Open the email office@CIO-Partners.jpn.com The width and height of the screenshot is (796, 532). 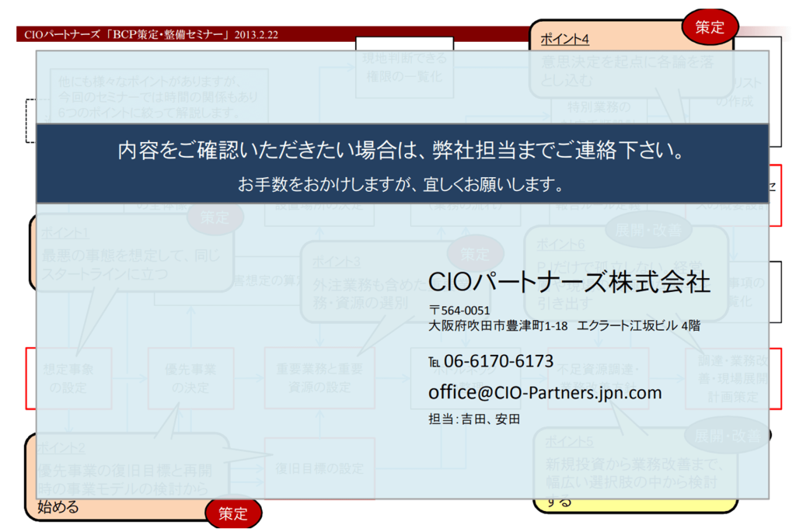coord(545,392)
